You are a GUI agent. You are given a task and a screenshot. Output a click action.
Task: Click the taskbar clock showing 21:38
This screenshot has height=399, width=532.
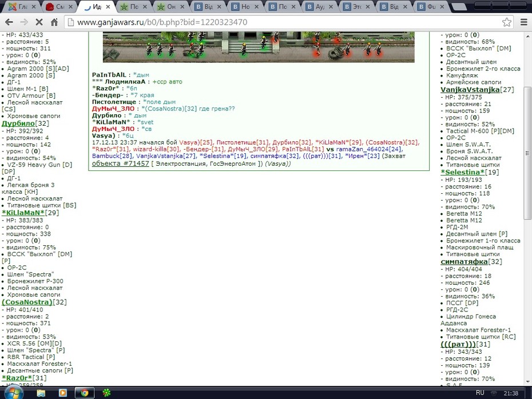(511, 393)
